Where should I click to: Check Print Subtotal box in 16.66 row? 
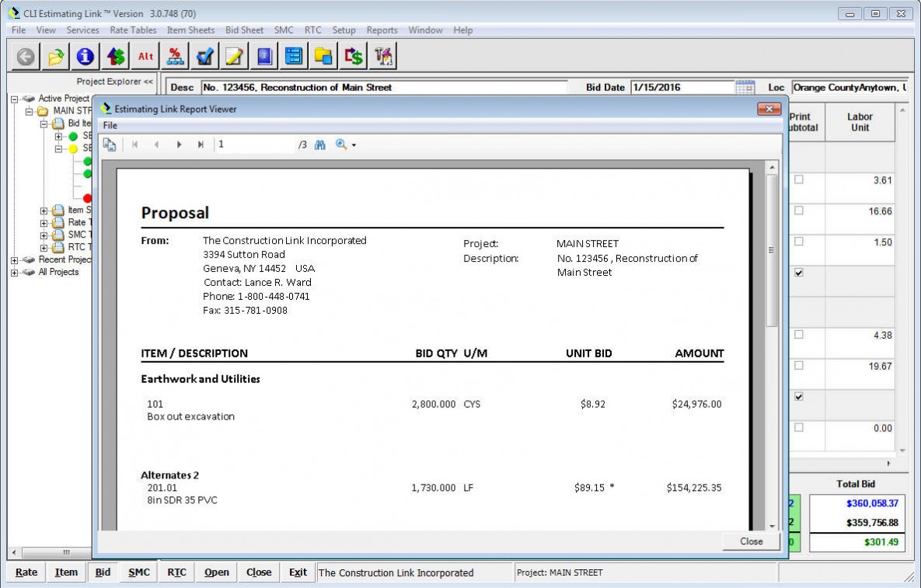coord(799,210)
